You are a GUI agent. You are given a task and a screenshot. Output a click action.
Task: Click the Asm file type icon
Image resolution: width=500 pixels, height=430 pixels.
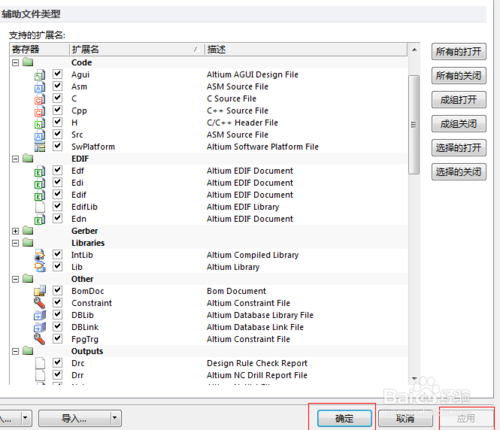pyautogui.click(x=40, y=87)
